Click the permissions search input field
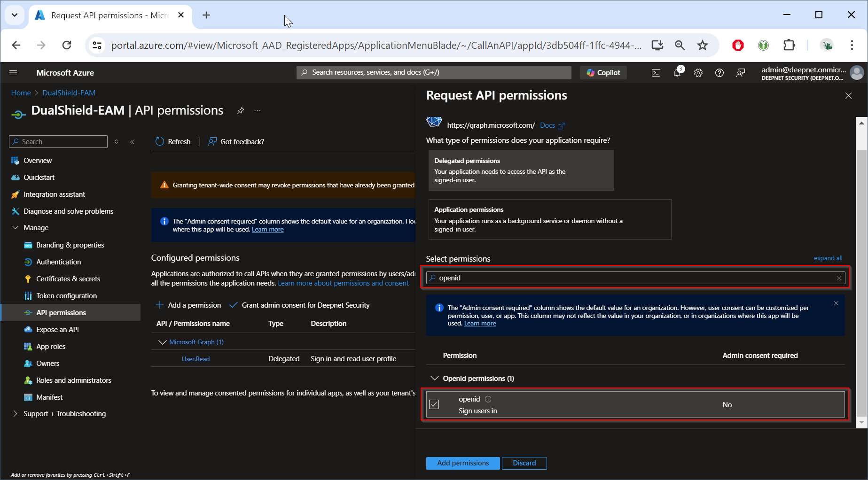 tap(634, 278)
